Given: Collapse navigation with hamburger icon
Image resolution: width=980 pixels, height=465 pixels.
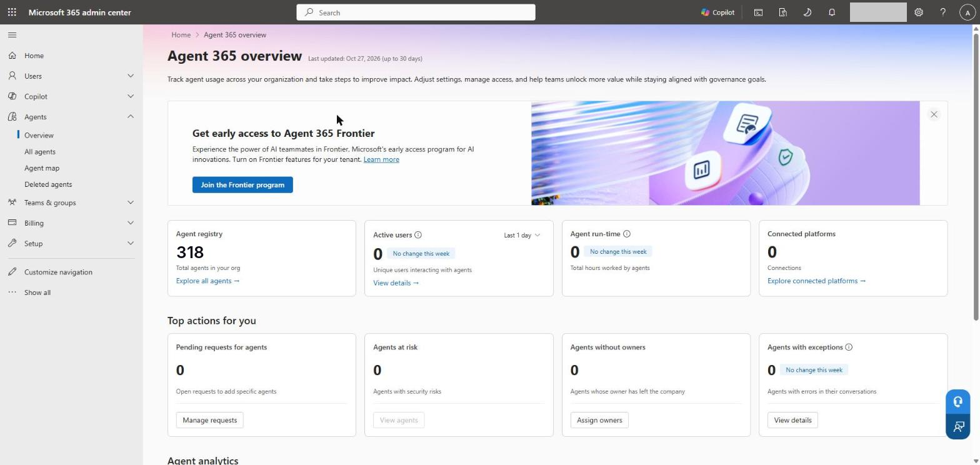Looking at the screenshot, I should 12,35.
